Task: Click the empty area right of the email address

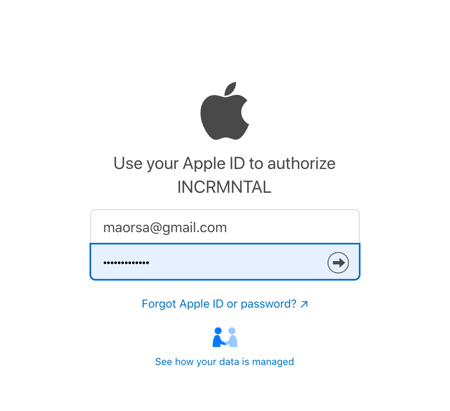Action: click(x=292, y=227)
